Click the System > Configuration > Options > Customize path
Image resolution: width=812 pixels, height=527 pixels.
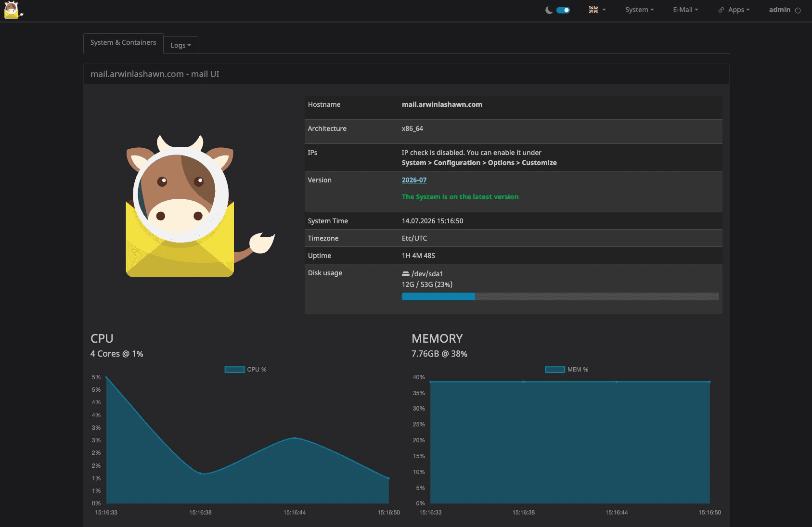tap(479, 163)
